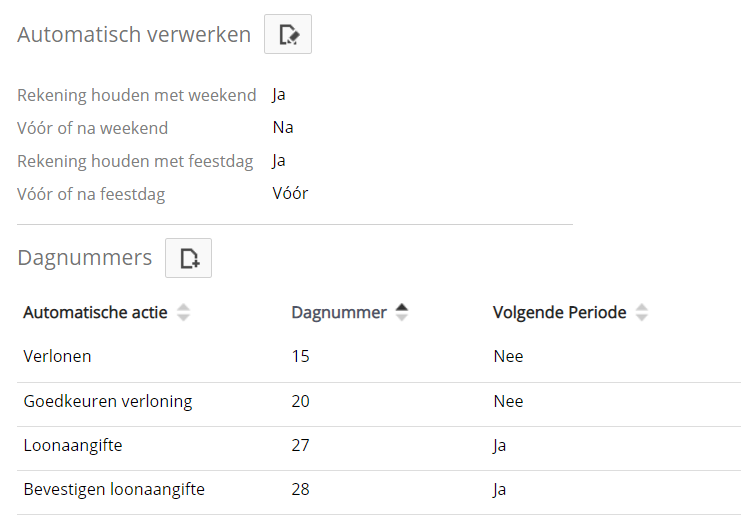Click the add document icon beside Dagnummers
Image resolution: width=752 pixels, height=528 pixels.
pos(189,258)
